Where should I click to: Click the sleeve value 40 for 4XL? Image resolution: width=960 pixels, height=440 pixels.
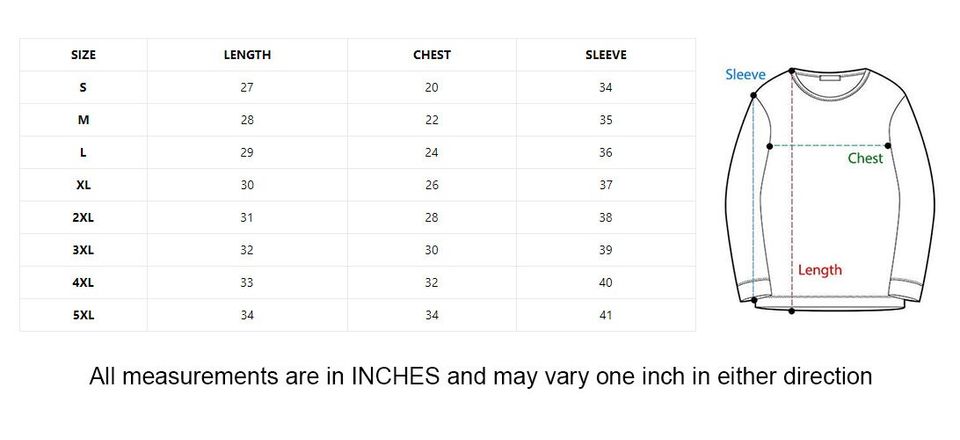(606, 283)
